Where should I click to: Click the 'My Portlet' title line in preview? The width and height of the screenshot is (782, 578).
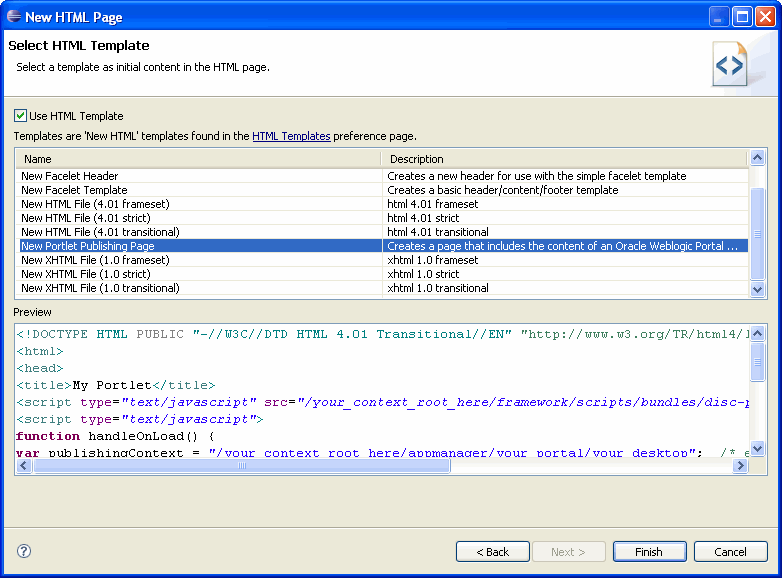click(116, 385)
